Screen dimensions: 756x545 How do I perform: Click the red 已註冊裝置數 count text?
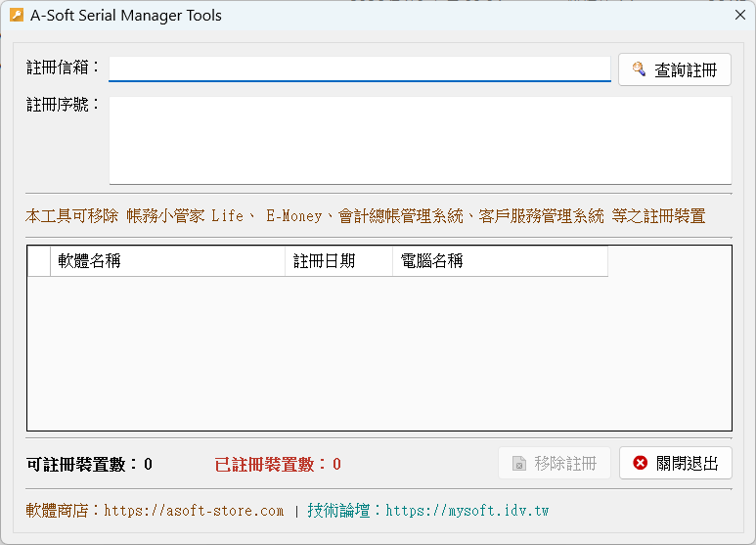[278, 465]
